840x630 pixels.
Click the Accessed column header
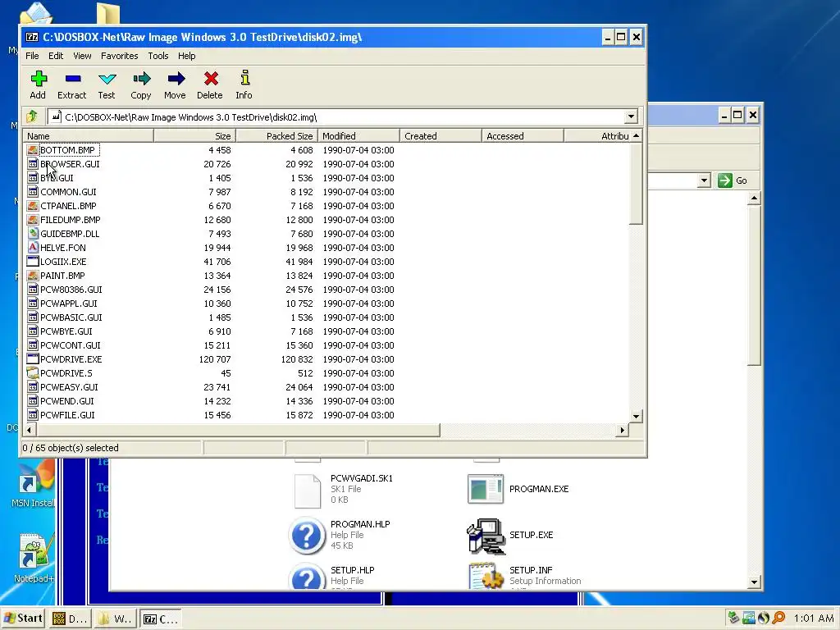click(523, 136)
